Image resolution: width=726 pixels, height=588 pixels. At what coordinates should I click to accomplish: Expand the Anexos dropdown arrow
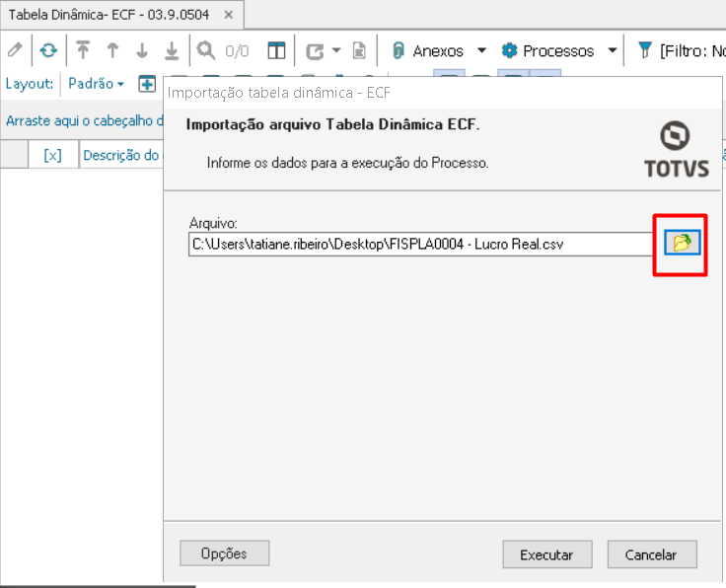tap(481, 50)
